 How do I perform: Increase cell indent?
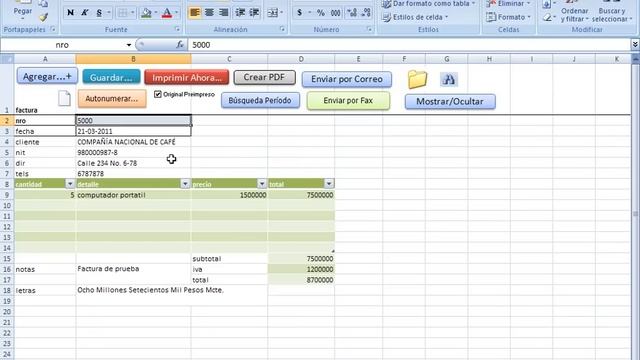tap(254, 13)
